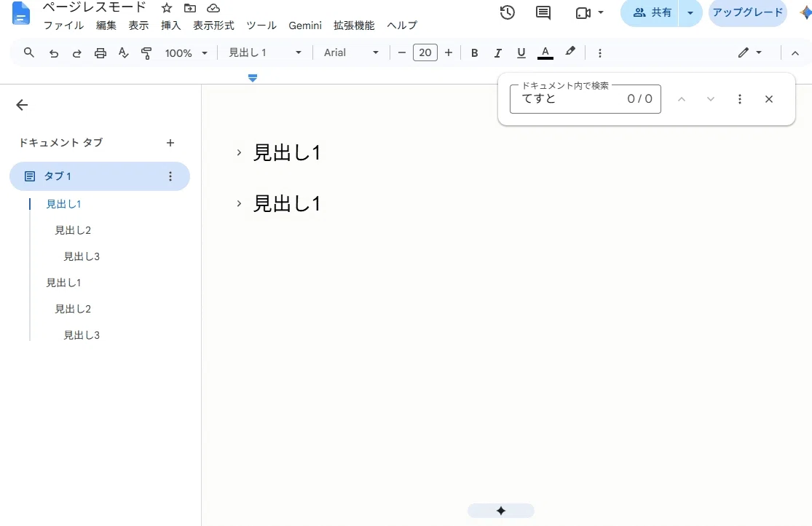This screenshot has height=526, width=812.
Task: Open the zoom 100% dropdown
Action: [186, 53]
